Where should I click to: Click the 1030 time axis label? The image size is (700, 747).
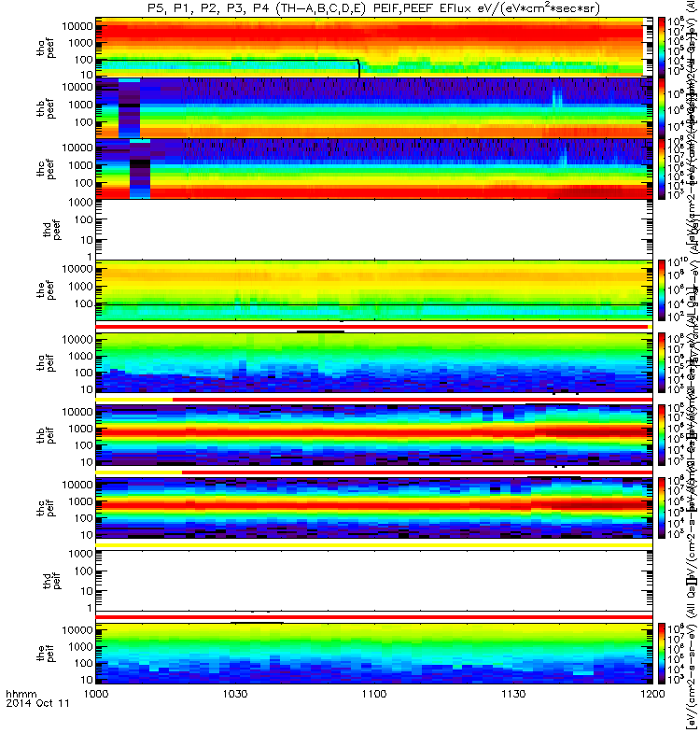point(235,694)
